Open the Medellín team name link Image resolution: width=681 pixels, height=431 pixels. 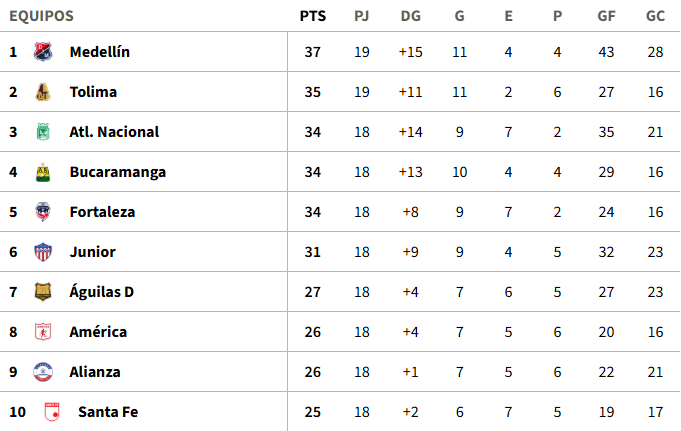100,52
